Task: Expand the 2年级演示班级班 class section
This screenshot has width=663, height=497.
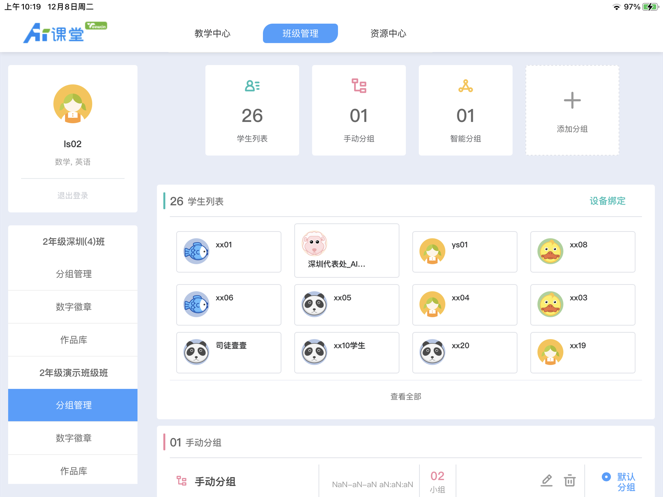Action: [x=73, y=372]
